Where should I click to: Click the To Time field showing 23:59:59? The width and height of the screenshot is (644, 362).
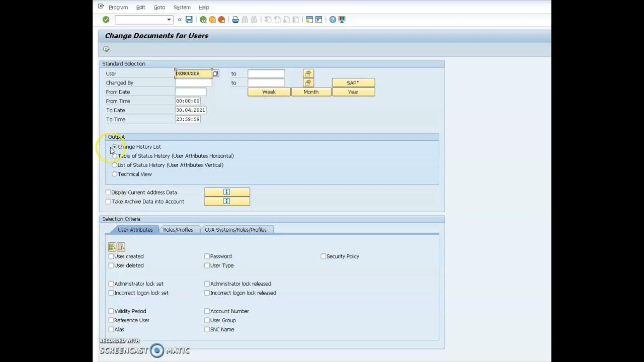coord(188,119)
